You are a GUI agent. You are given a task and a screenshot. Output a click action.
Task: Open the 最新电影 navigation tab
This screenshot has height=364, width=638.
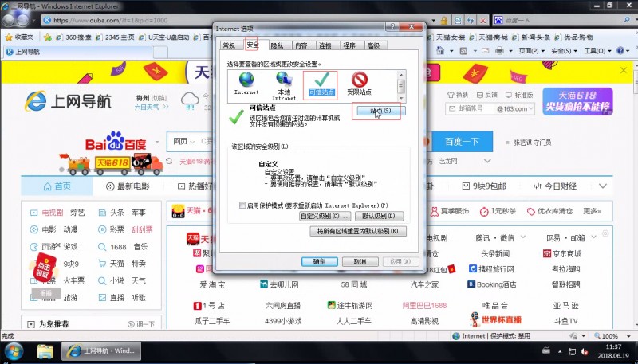click(128, 186)
